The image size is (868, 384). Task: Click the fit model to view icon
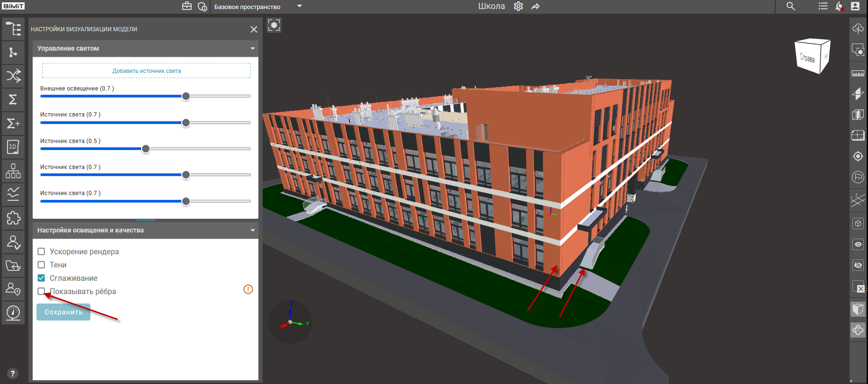pos(274,25)
